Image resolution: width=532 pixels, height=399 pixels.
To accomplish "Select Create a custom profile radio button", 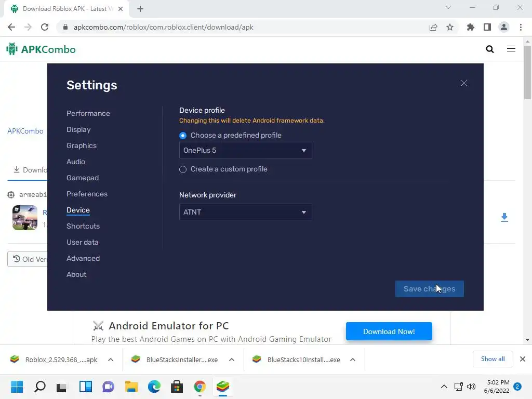I will pyautogui.click(x=183, y=169).
